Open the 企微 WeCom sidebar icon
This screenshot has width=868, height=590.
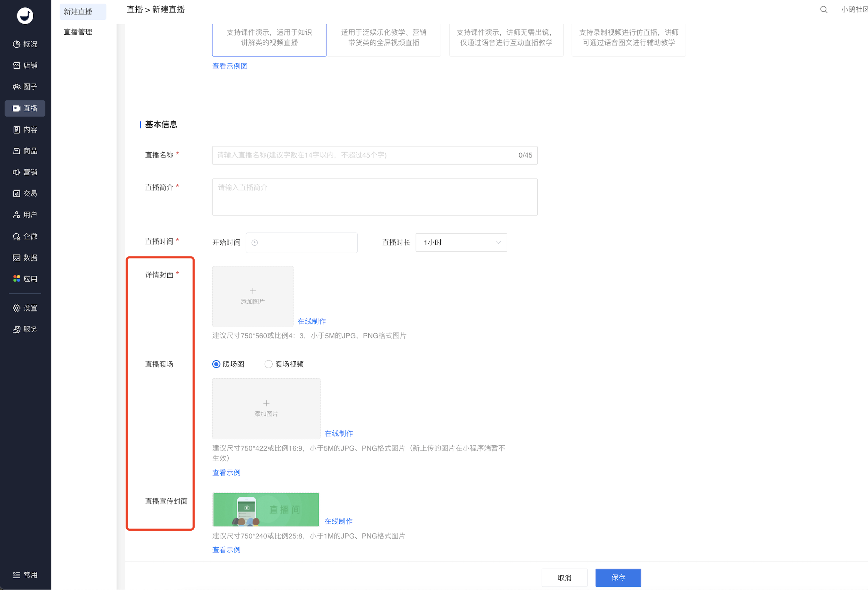[x=16, y=237]
